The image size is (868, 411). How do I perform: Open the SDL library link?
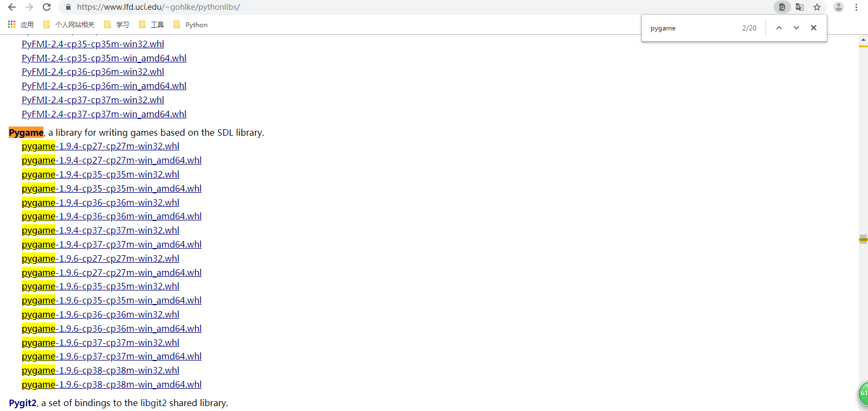tap(225, 132)
